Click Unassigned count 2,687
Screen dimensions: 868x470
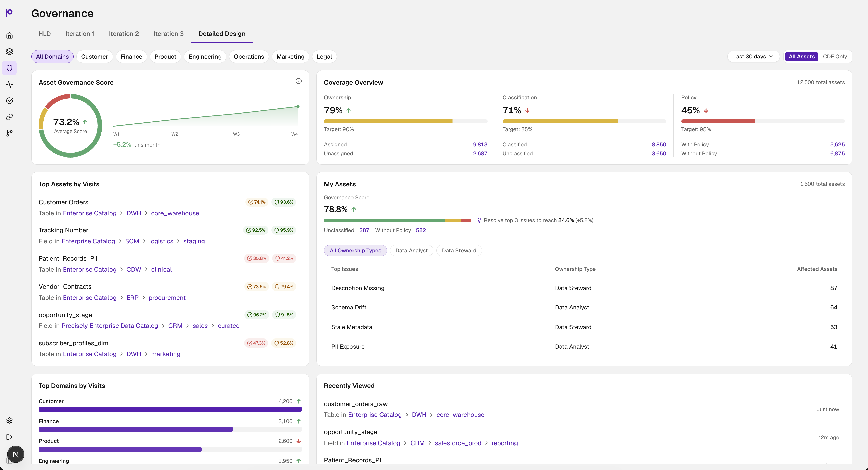480,154
